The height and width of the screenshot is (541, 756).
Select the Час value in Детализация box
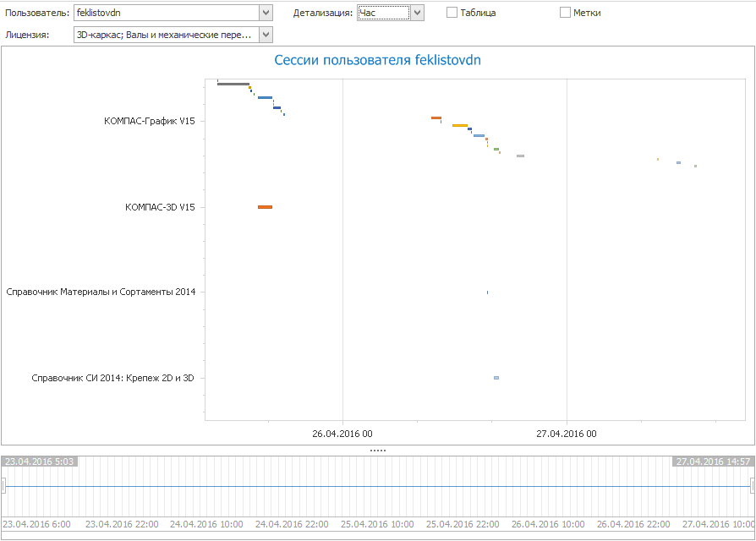[383, 13]
